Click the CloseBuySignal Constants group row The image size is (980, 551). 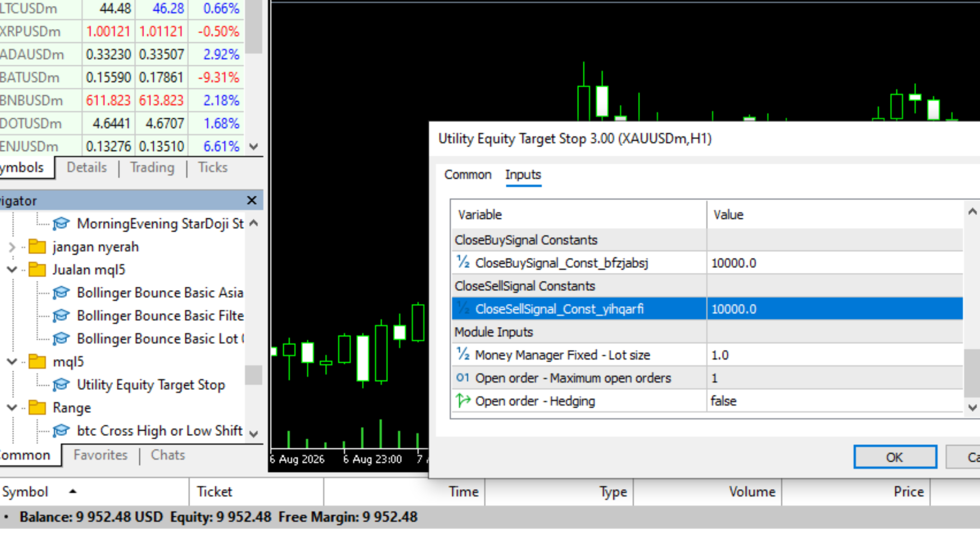point(707,240)
